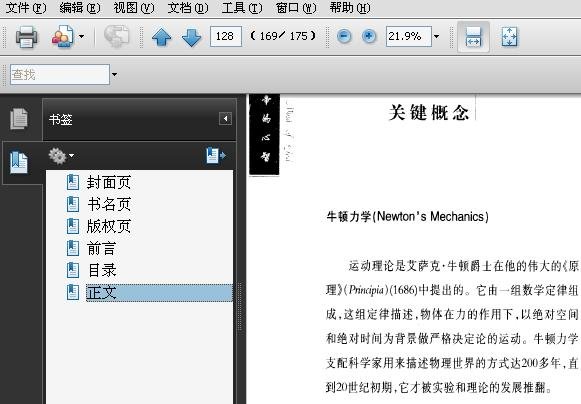Expand the bookmark options gear menu
The height and width of the screenshot is (404, 581).
point(61,156)
